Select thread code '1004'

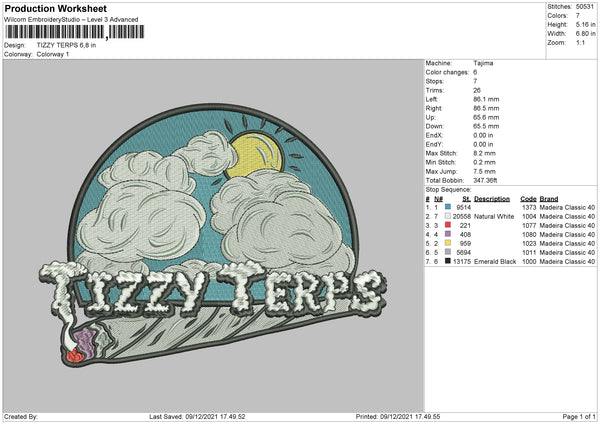coord(529,217)
